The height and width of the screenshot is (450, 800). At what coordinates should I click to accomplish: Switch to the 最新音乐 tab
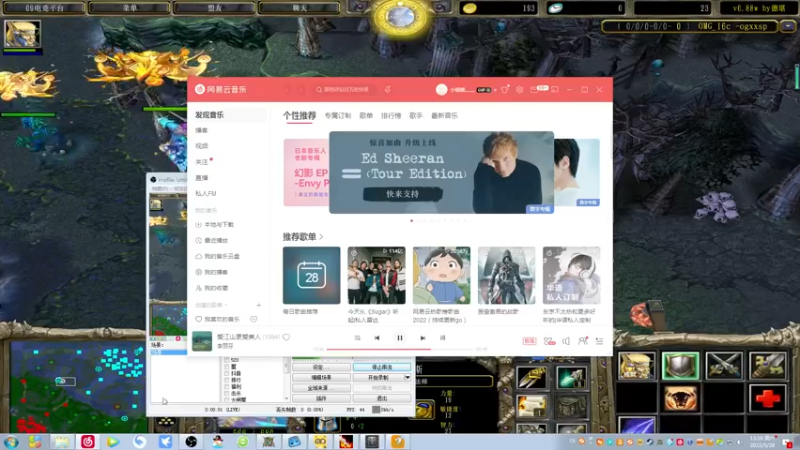[x=444, y=116]
